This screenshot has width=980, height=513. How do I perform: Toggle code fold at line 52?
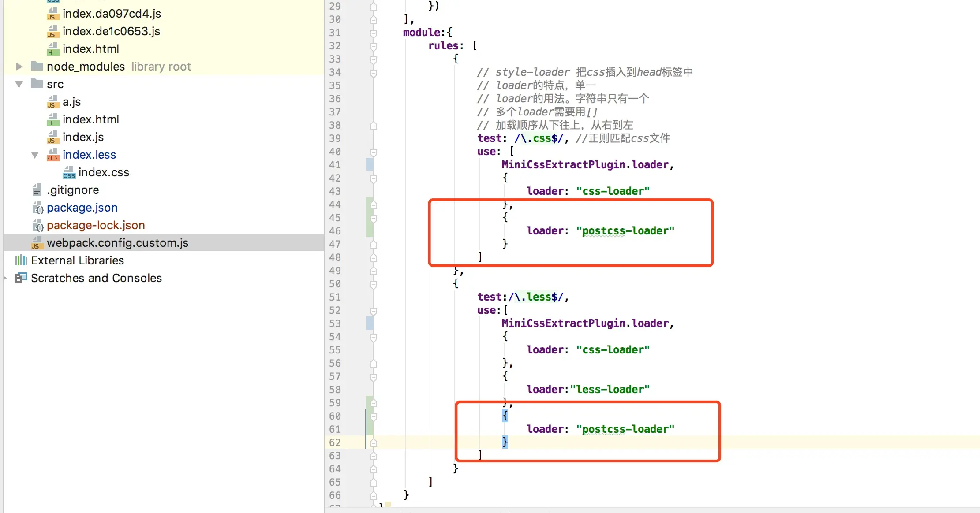tap(374, 311)
